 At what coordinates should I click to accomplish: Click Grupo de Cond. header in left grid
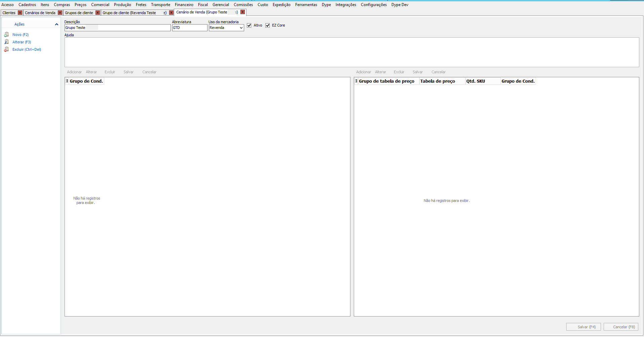tap(86, 81)
